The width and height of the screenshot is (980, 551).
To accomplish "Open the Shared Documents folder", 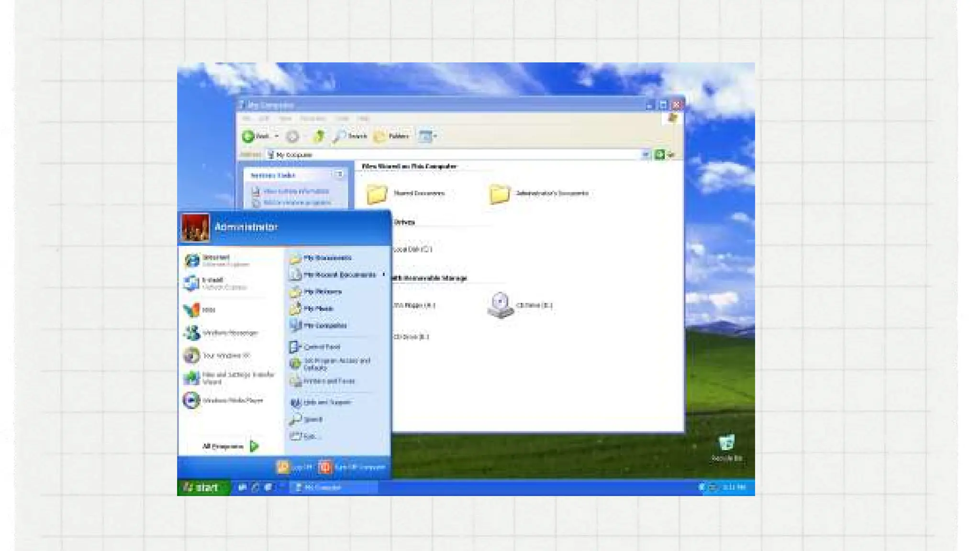I will coord(377,193).
